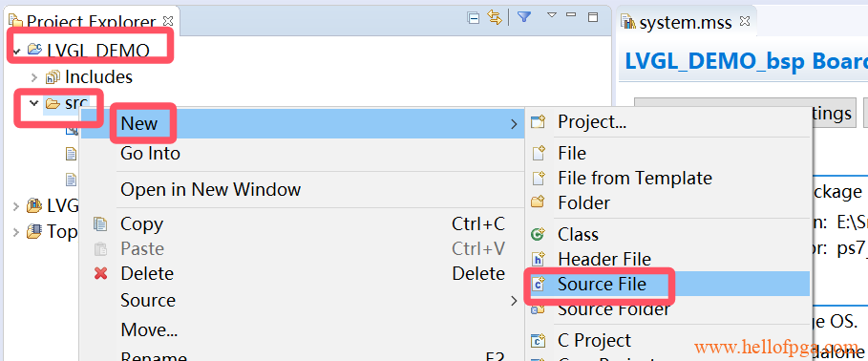The image size is (868, 361).
Task: Click the Collapse All icon in Project Explorer
Action: (473, 18)
